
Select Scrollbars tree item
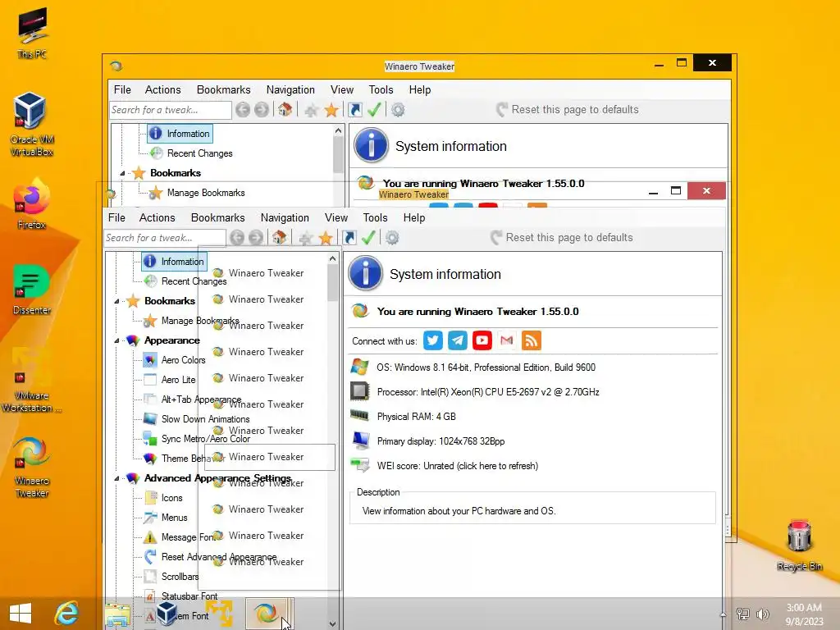172,577
